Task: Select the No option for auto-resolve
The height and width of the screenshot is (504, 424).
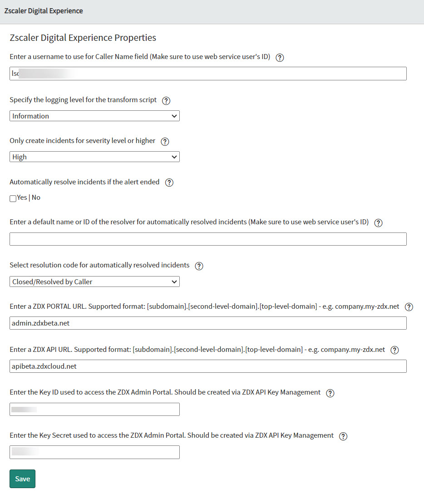Action: (x=36, y=198)
